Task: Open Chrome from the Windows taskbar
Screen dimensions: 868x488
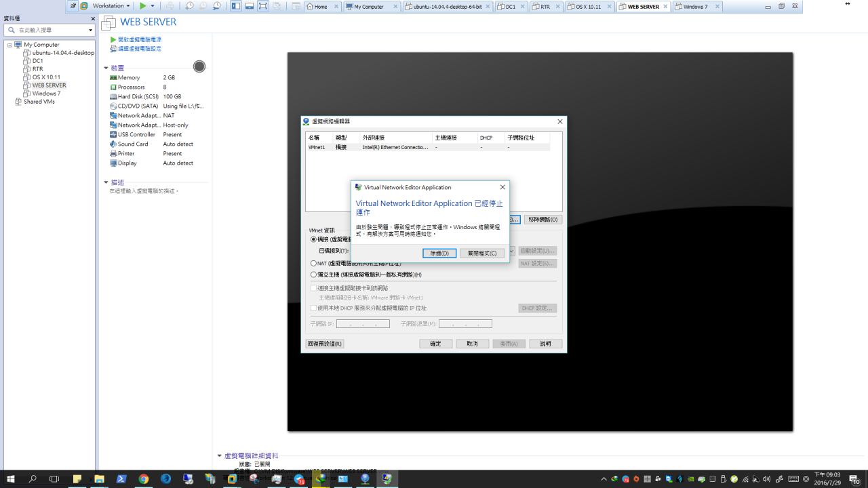Action: [x=144, y=479]
